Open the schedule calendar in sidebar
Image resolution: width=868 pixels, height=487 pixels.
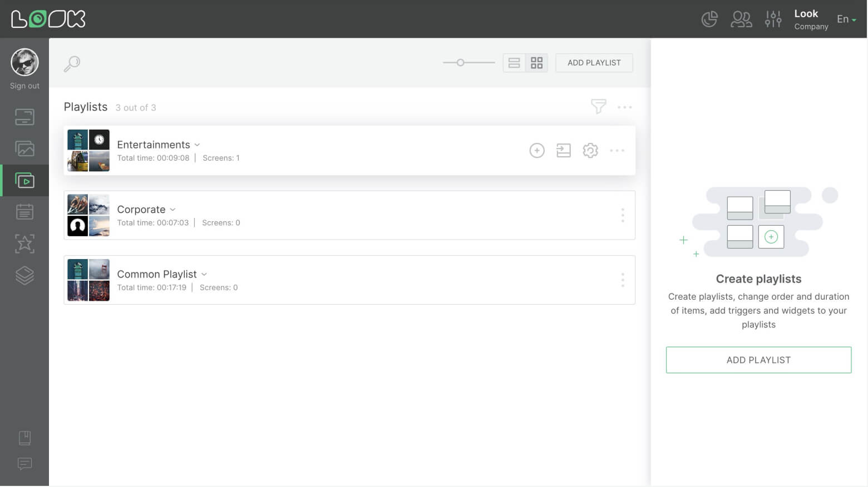[x=24, y=212]
